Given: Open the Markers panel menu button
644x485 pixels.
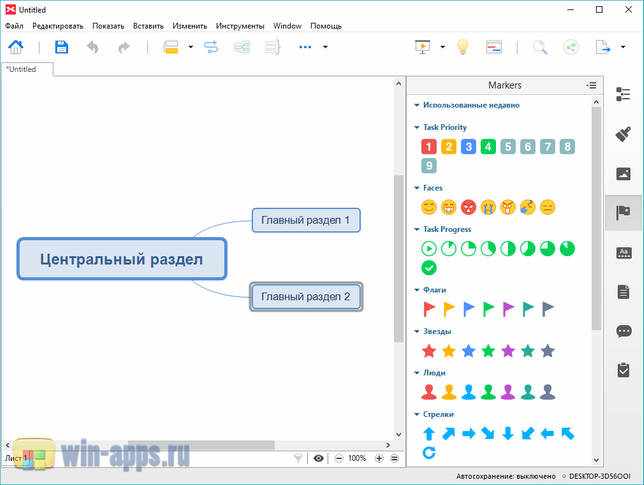Looking at the screenshot, I should coord(592,85).
